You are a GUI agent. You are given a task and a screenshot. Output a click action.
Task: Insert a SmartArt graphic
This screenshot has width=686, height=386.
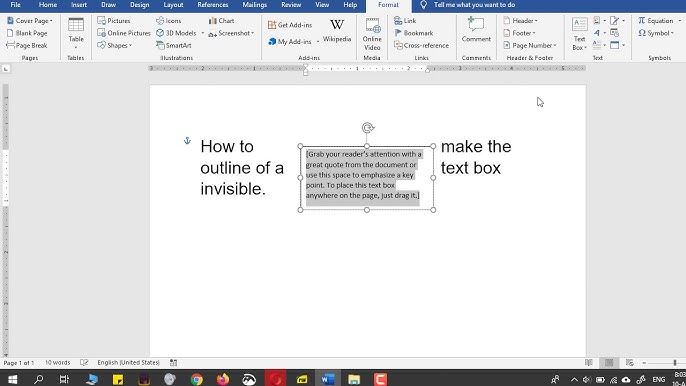click(x=174, y=45)
